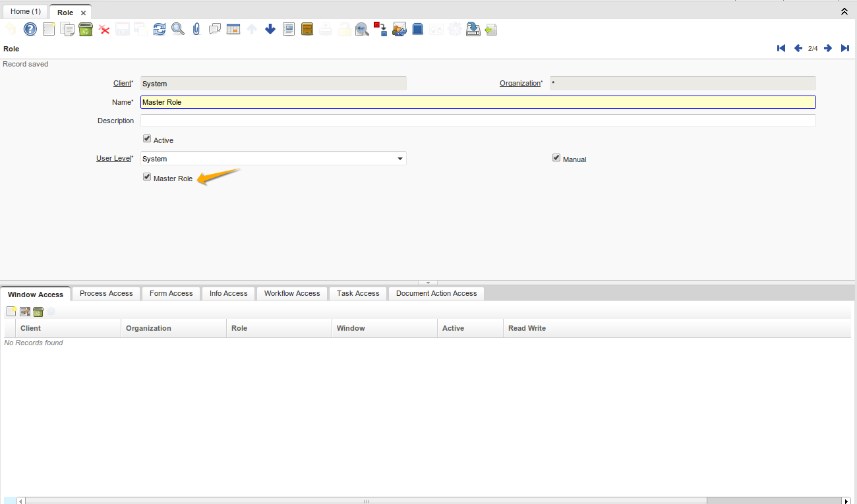857x504 pixels.
Task: Jump to last record navigation button
Action: [844, 48]
